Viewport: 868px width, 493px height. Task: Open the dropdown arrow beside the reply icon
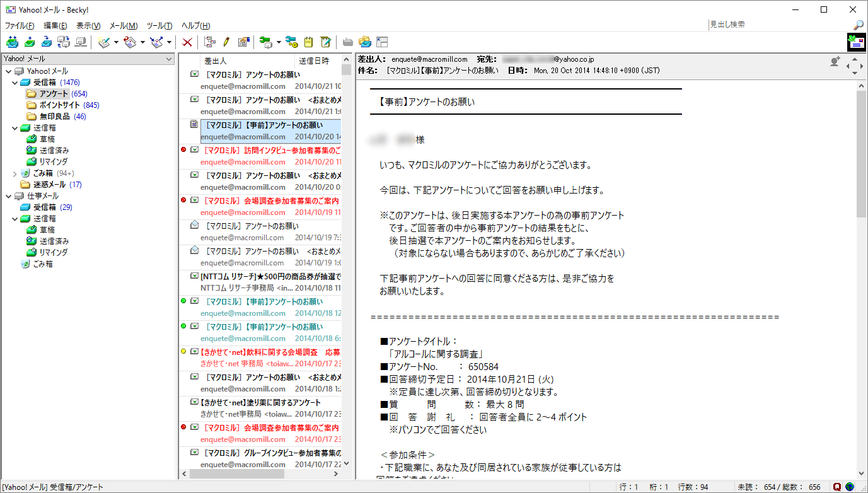coord(142,42)
